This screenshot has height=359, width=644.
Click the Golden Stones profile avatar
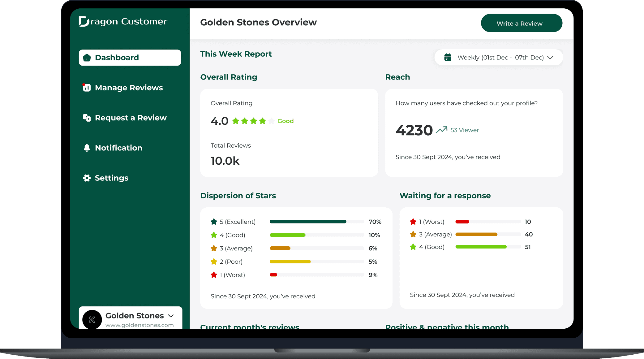[92, 319]
